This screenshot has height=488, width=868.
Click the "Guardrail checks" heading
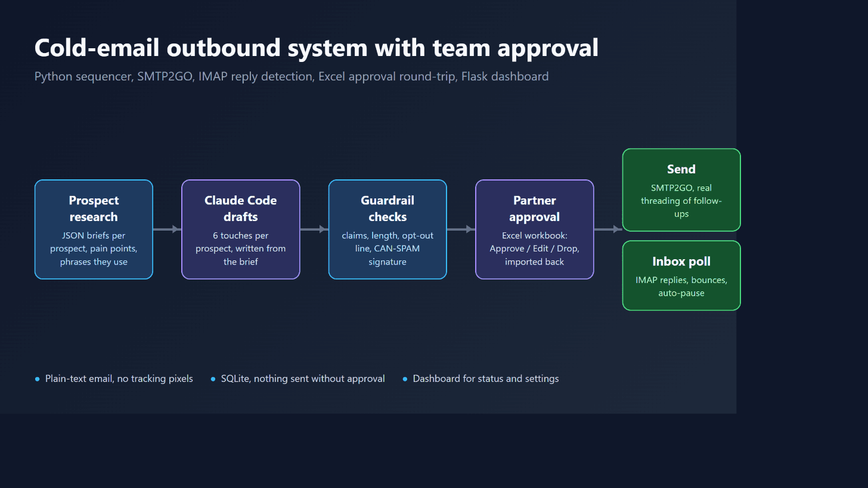click(387, 209)
